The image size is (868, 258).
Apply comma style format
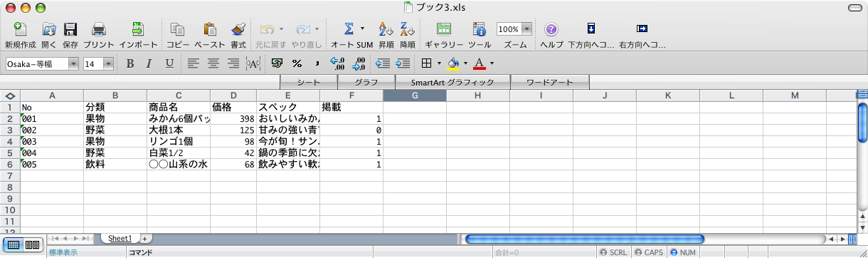coord(317,64)
